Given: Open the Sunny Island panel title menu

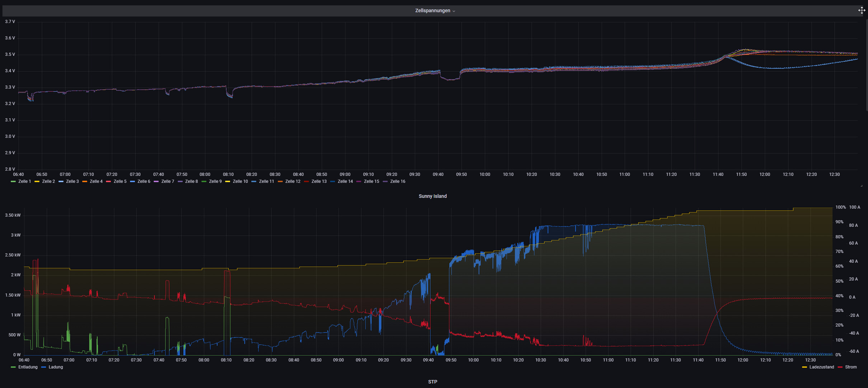Looking at the screenshot, I should [x=433, y=196].
